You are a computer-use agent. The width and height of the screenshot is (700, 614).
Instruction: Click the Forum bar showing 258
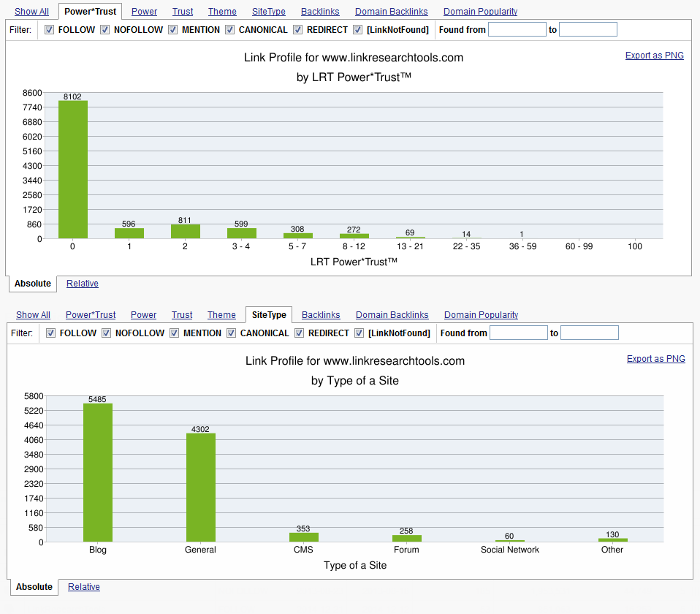click(407, 539)
